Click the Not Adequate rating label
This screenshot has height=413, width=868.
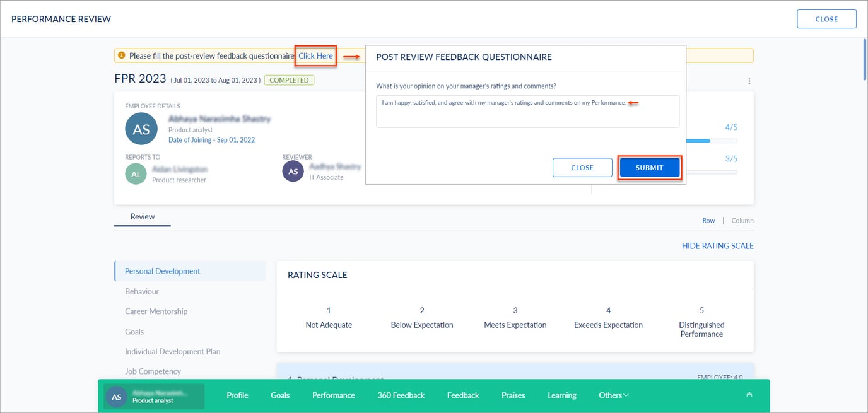(x=329, y=325)
